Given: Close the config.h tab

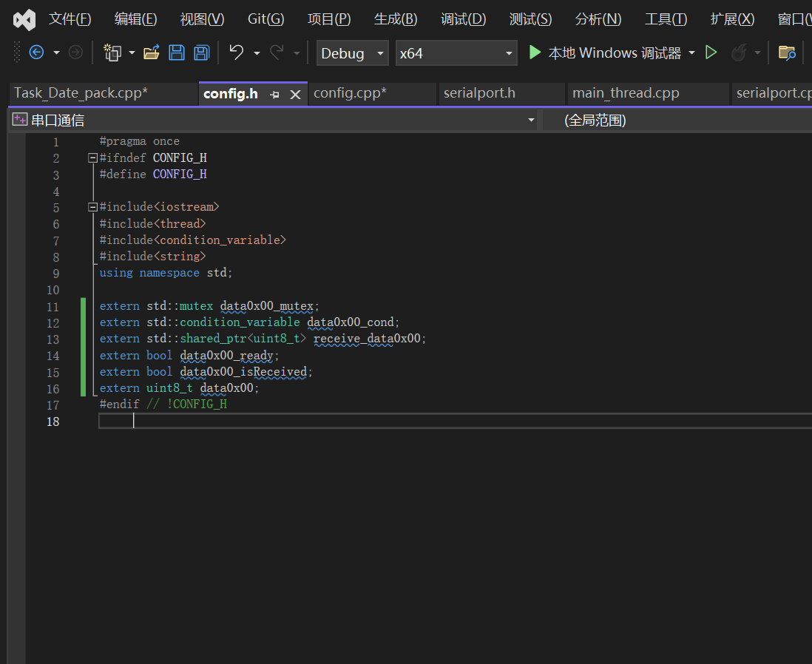Looking at the screenshot, I should 295,95.
